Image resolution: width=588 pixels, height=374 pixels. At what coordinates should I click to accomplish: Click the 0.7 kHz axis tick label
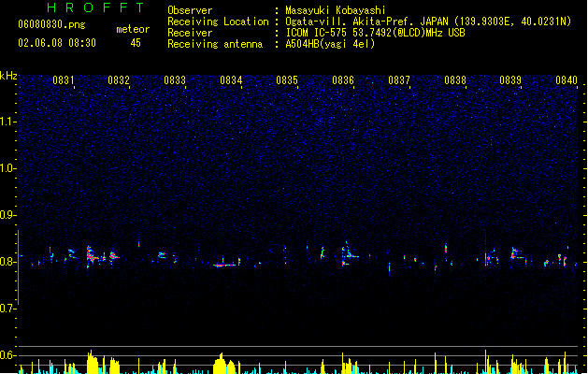(7, 309)
